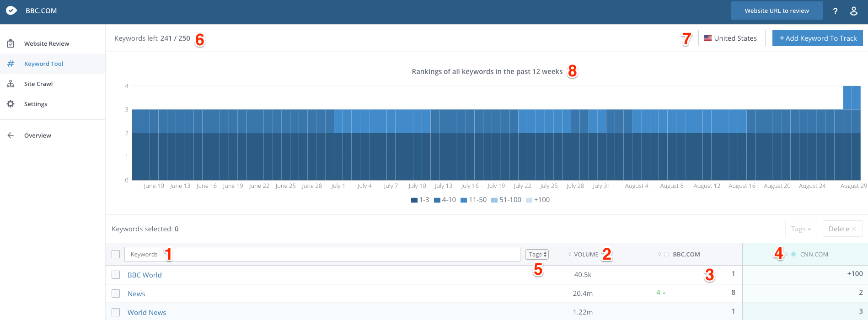Sort by the CNN.COM ranking column

tap(807, 254)
